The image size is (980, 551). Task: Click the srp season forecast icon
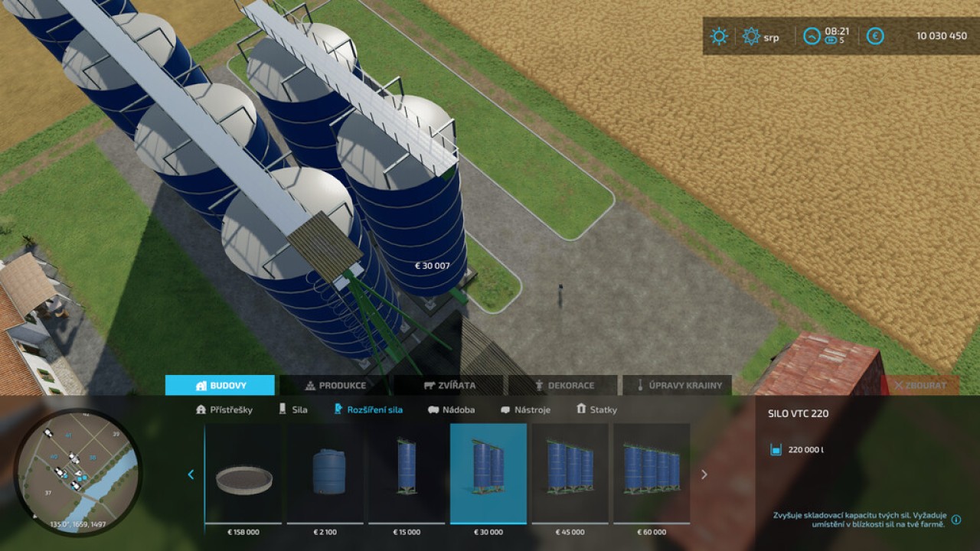751,36
